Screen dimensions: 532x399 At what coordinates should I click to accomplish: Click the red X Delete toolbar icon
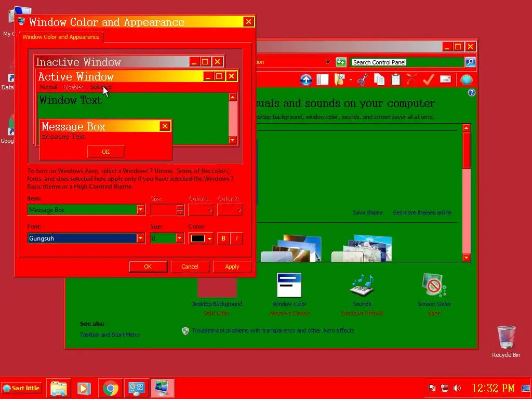411,79
